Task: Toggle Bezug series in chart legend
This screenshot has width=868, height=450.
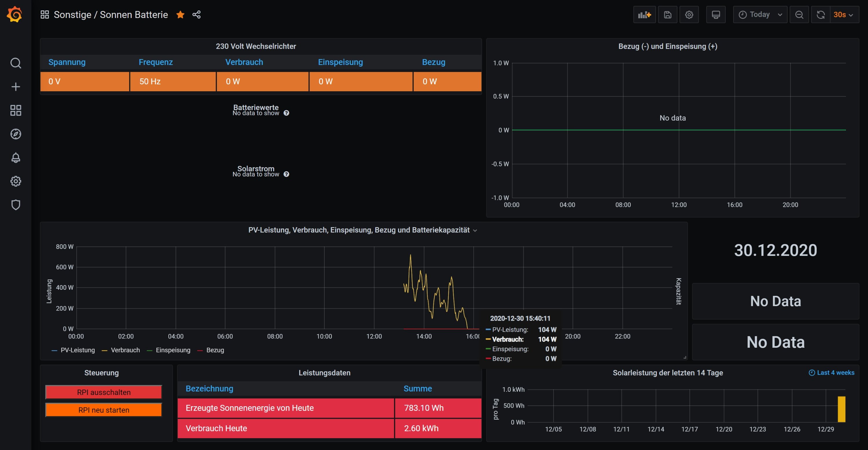Action: coord(215,350)
